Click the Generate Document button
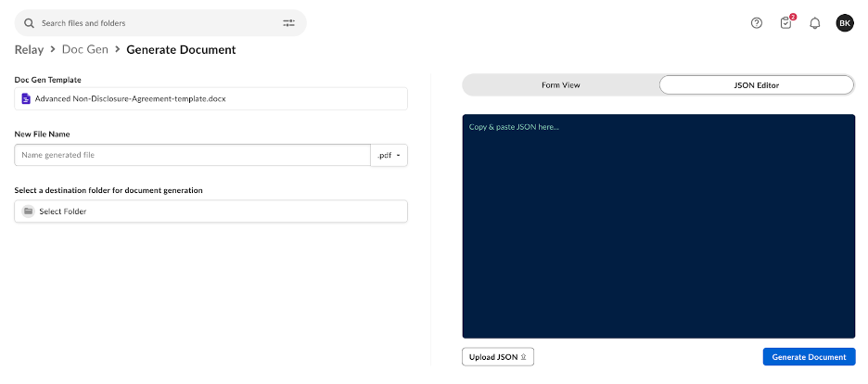This screenshot has height=384, width=868. pyautogui.click(x=809, y=357)
